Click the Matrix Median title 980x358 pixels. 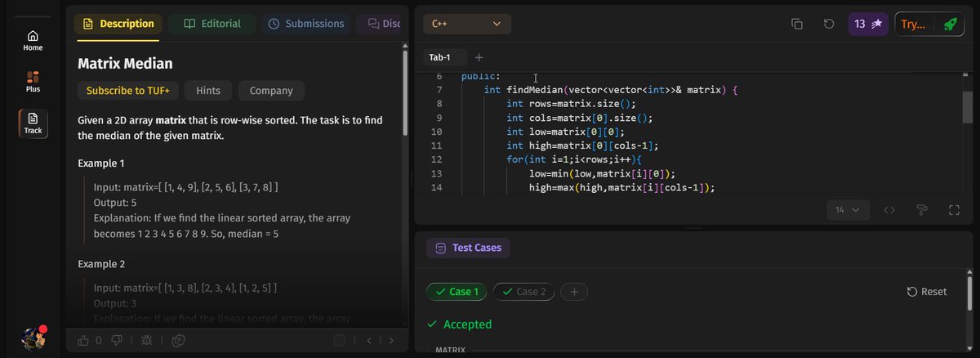point(125,64)
